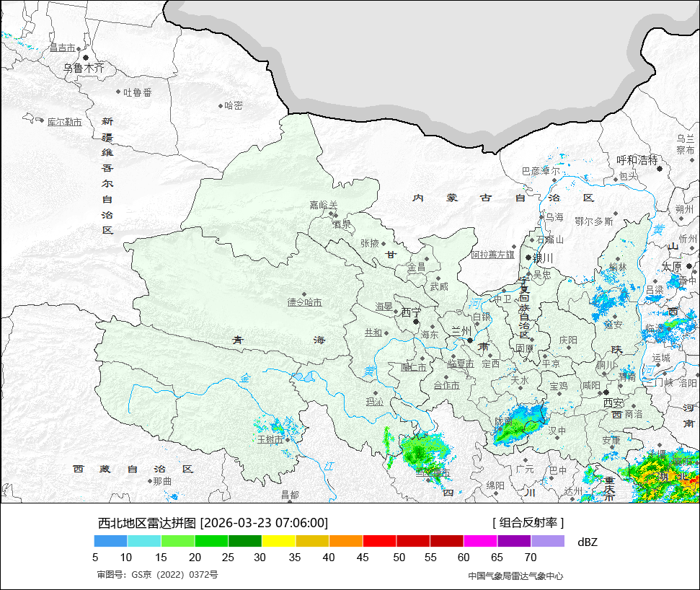Click the magenta 60–65 dBZ swatch

click(480, 541)
